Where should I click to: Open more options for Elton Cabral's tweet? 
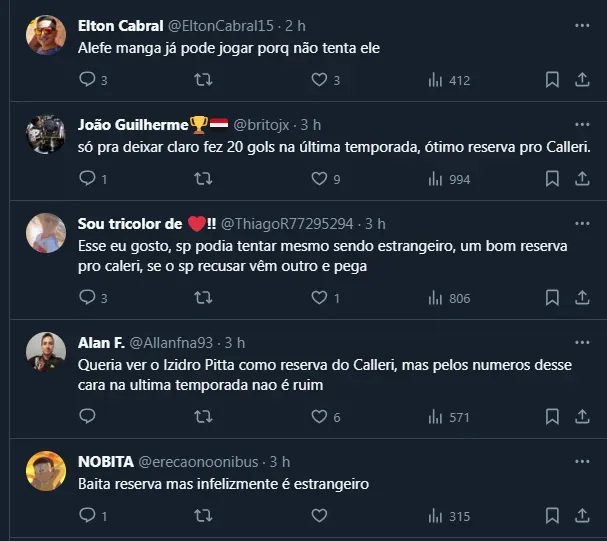pyautogui.click(x=582, y=24)
